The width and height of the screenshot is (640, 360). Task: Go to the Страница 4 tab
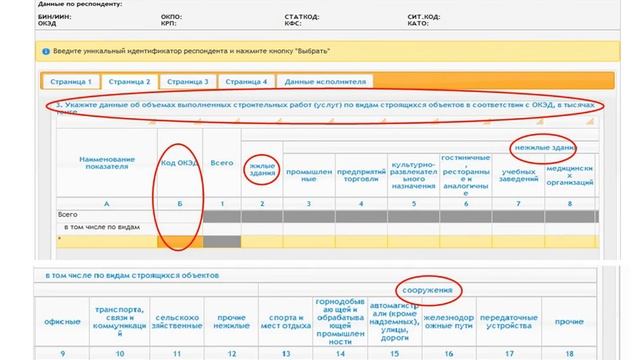[x=246, y=82]
